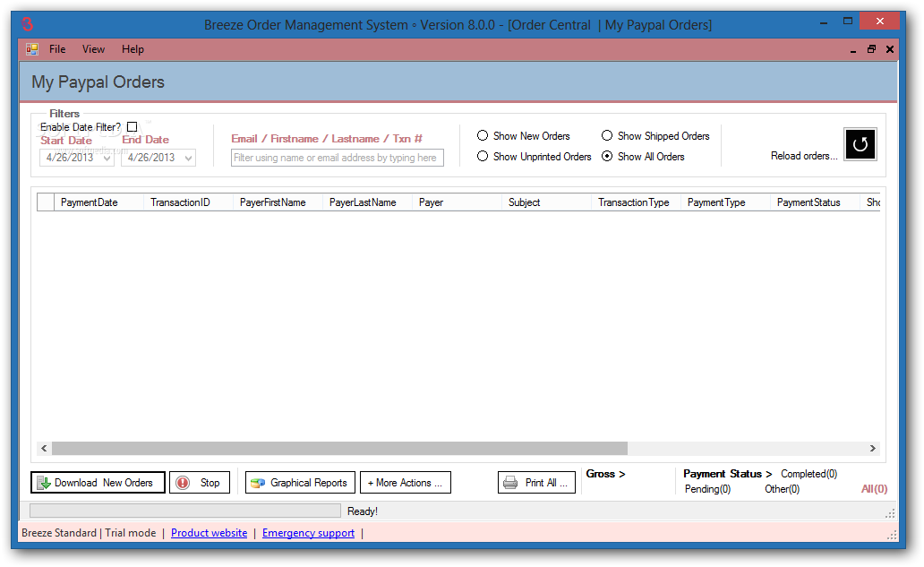Click the scrollbar right arrow

(x=873, y=449)
